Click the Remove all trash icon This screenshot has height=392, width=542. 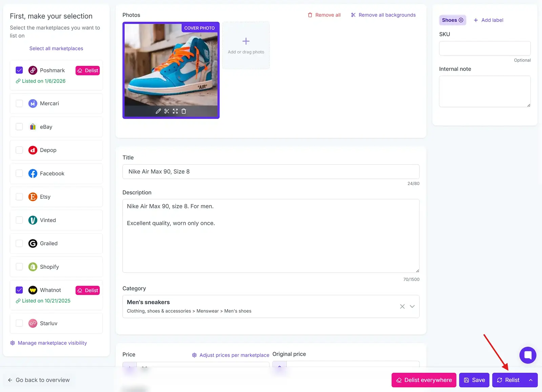[x=310, y=15]
